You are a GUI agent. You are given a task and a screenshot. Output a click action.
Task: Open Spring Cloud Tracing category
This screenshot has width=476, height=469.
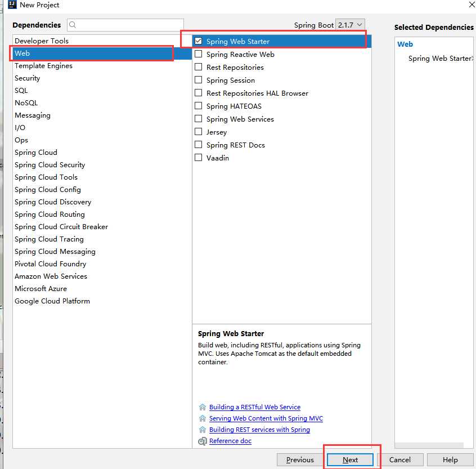(x=102, y=239)
